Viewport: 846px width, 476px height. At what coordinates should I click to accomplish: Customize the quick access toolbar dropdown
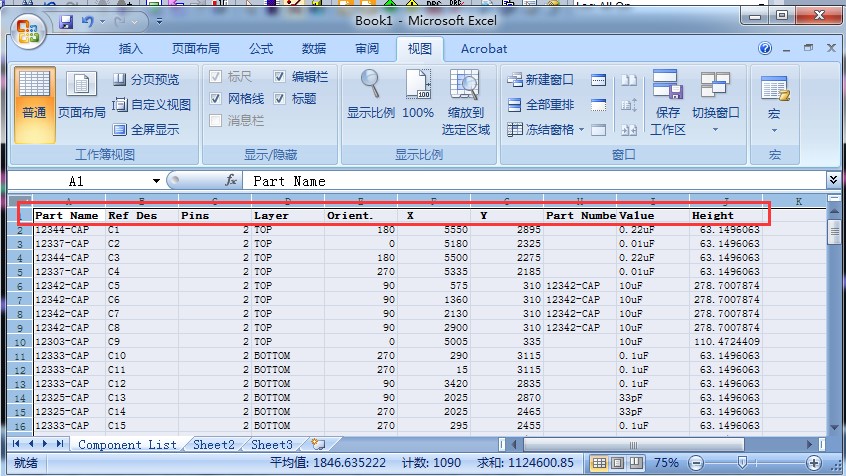[159, 22]
